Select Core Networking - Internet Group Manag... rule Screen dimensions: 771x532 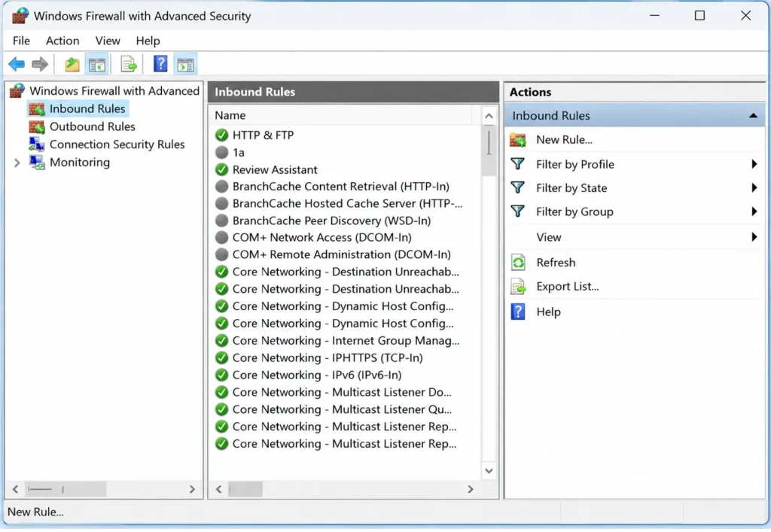click(x=346, y=340)
